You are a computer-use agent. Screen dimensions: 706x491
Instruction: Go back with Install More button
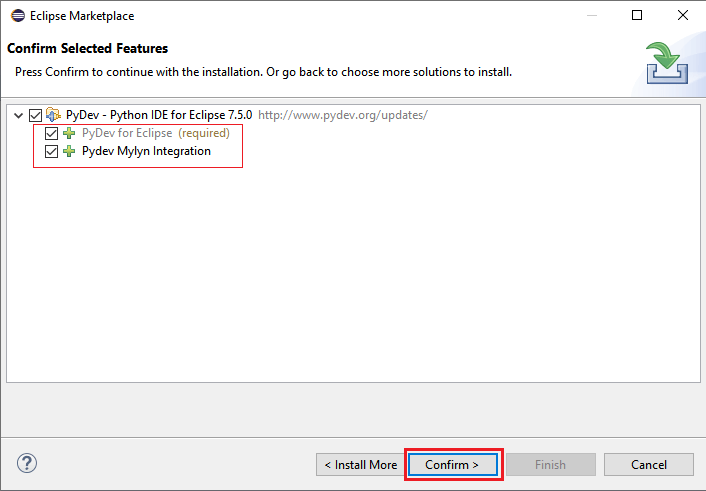pos(360,465)
